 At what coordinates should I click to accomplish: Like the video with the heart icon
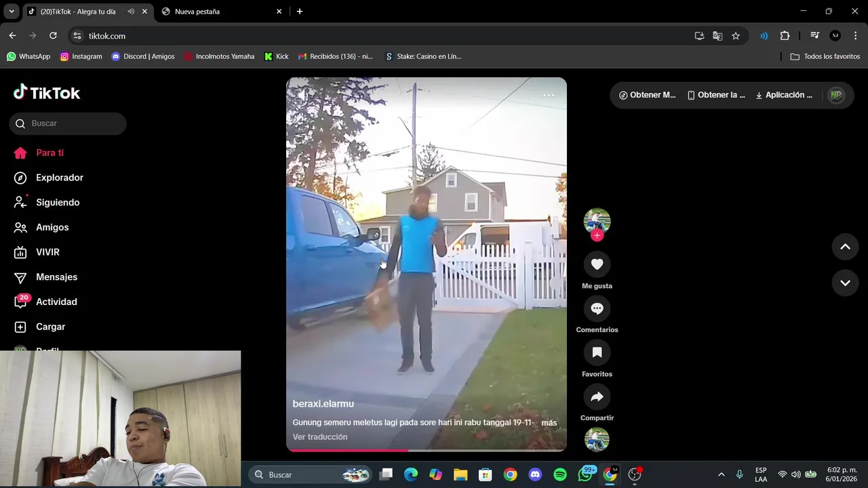point(597,264)
